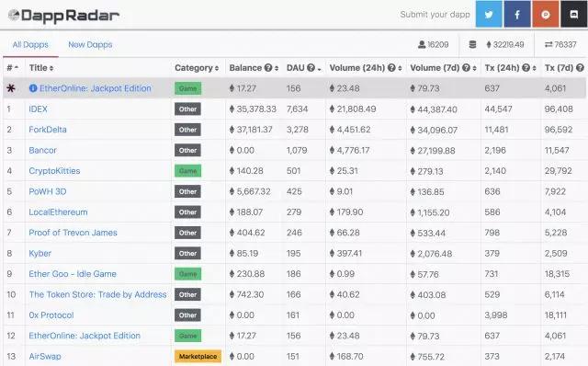
Task: Switch to the New Dapps tab
Action: coord(90,45)
